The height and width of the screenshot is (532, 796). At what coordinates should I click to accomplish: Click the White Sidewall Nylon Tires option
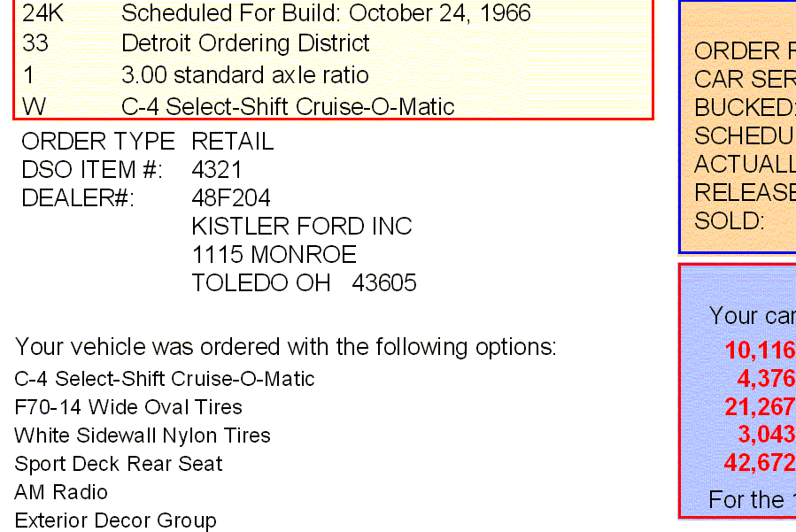click(x=143, y=436)
